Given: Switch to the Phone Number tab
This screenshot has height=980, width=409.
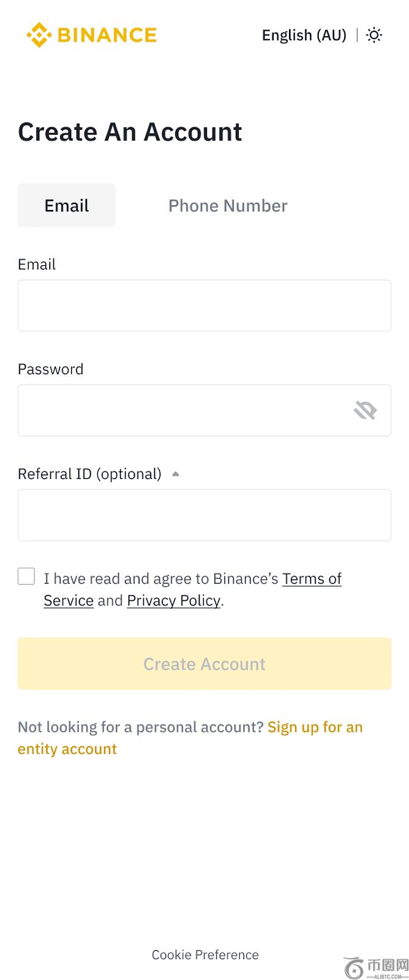Looking at the screenshot, I should (228, 206).
